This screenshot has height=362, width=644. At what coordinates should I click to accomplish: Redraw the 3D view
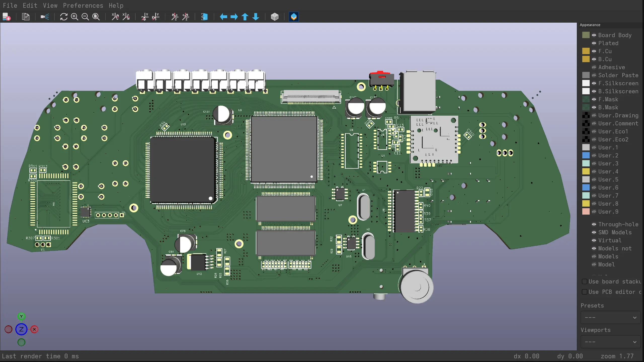click(x=64, y=17)
